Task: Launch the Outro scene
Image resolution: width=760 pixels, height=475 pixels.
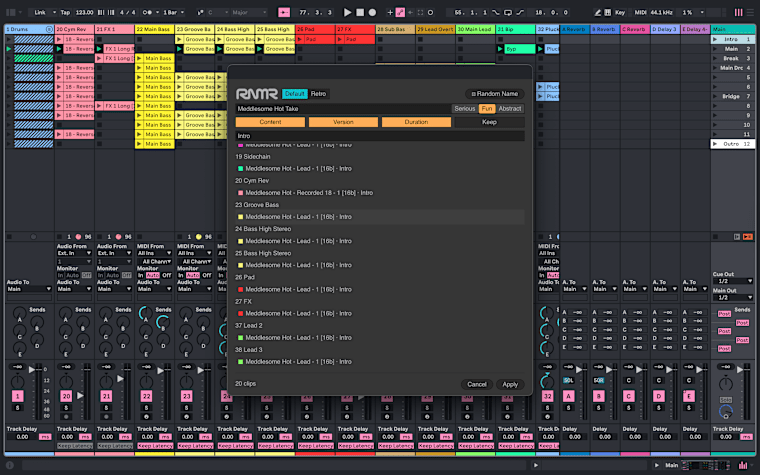Action: (715, 144)
